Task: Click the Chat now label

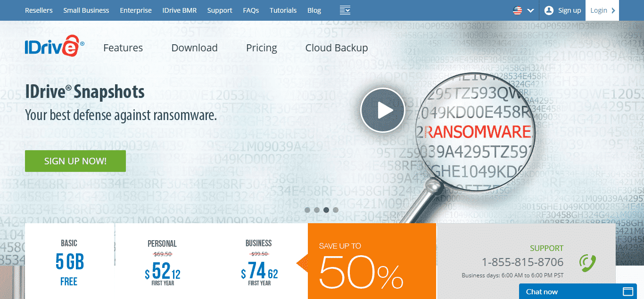Action: pos(542,291)
